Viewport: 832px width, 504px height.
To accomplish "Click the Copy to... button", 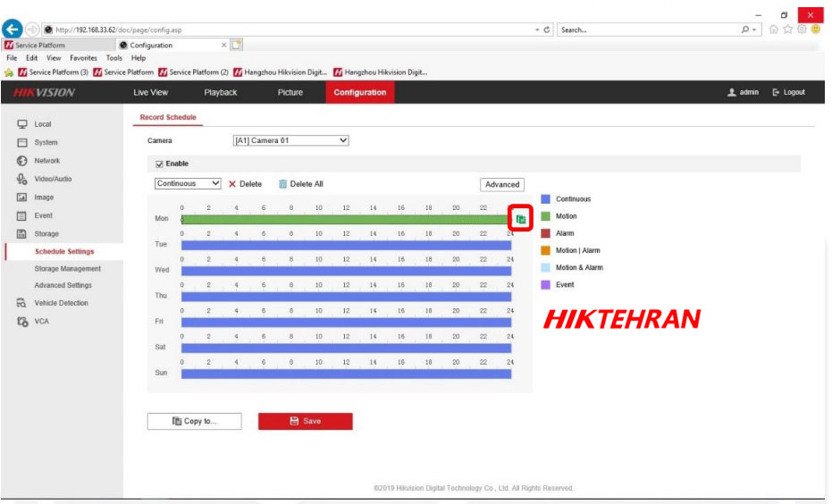I will click(x=194, y=421).
